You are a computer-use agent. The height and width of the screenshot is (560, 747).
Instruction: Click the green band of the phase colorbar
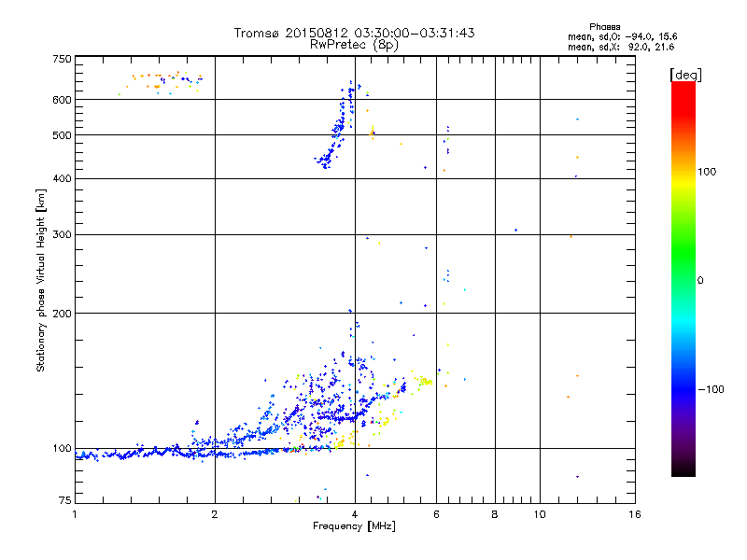pyautogui.click(x=684, y=252)
